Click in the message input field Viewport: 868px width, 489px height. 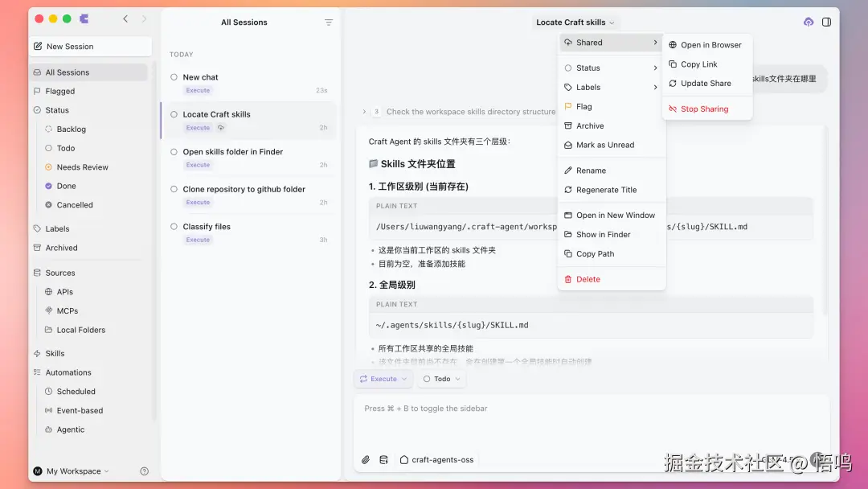[x=592, y=421]
